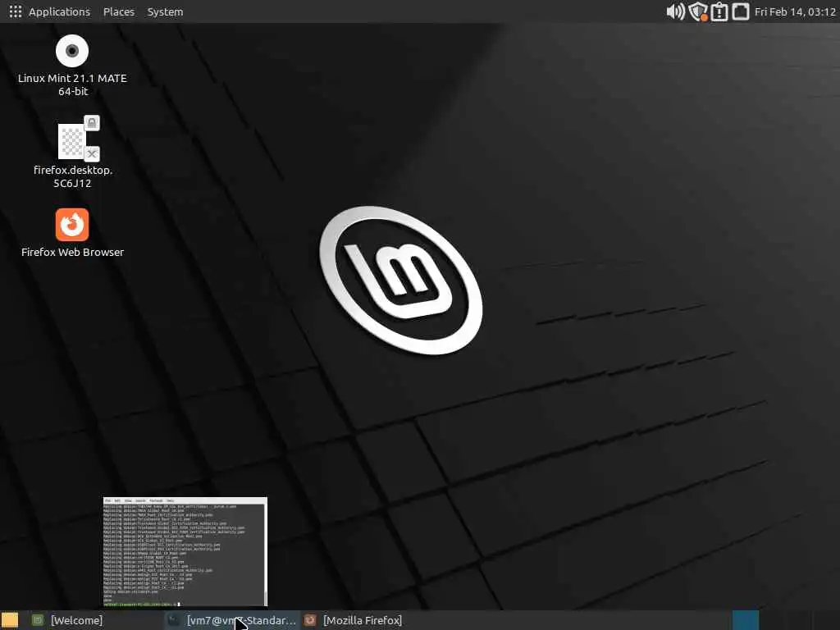Open the Places menu
The width and height of the screenshot is (840, 630).
118,11
